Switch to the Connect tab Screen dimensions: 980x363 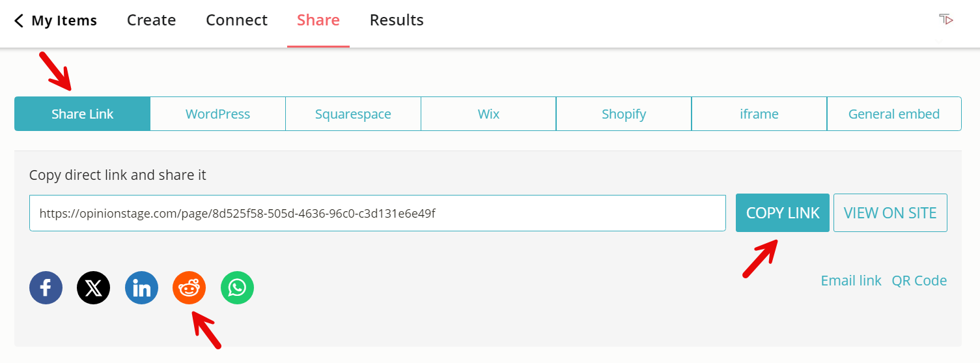click(236, 21)
